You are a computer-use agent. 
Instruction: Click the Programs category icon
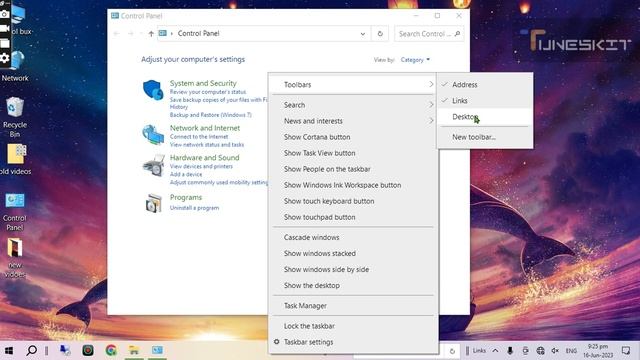coord(153,203)
